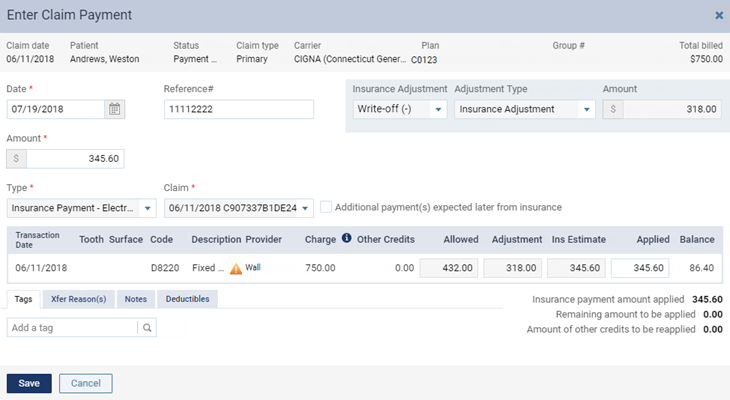The image size is (730, 400).
Task: Click the Adjustment field in D8220 row
Action: (x=513, y=268)
